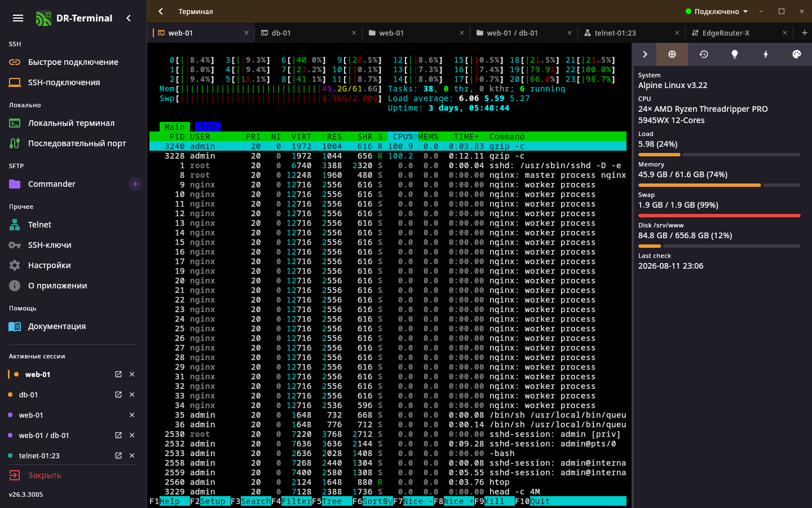Screen dimensions: 812x508
Task: Open the history icon in right panel
Action: (704, 54)
